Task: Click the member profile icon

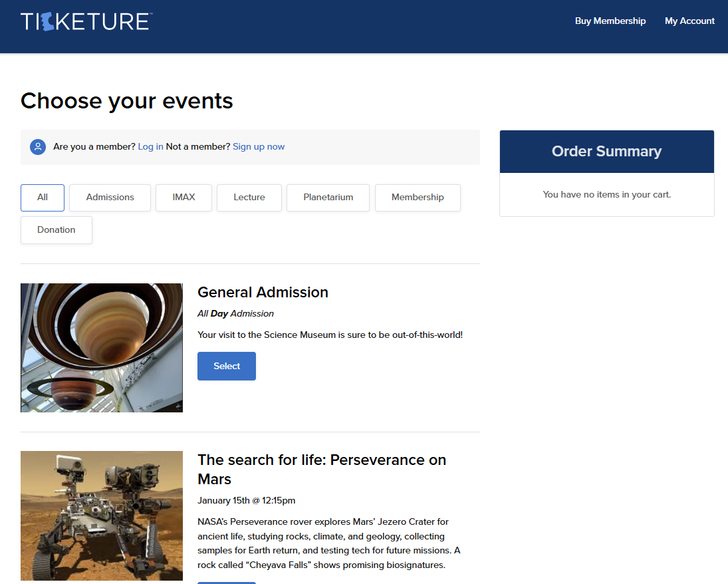Action: click(38, 147)
